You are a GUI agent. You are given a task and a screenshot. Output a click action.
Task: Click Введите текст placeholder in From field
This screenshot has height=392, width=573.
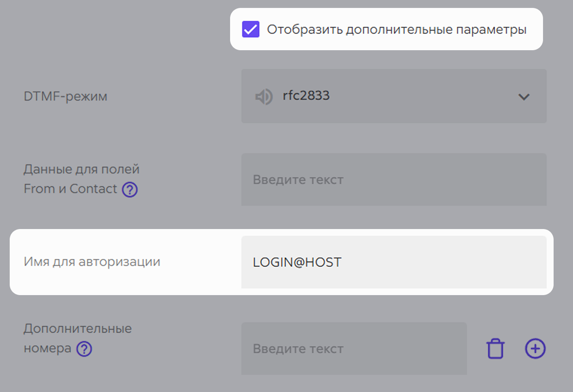pos(298,180)
